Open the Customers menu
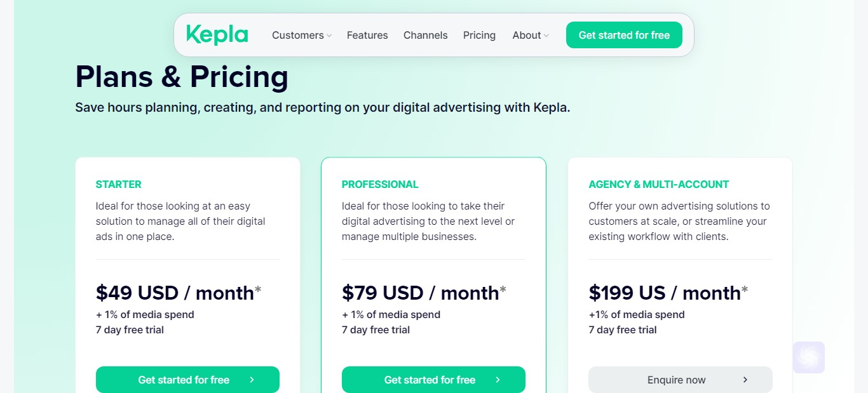This screenshot has width=868, height=393. click(302, 35)
